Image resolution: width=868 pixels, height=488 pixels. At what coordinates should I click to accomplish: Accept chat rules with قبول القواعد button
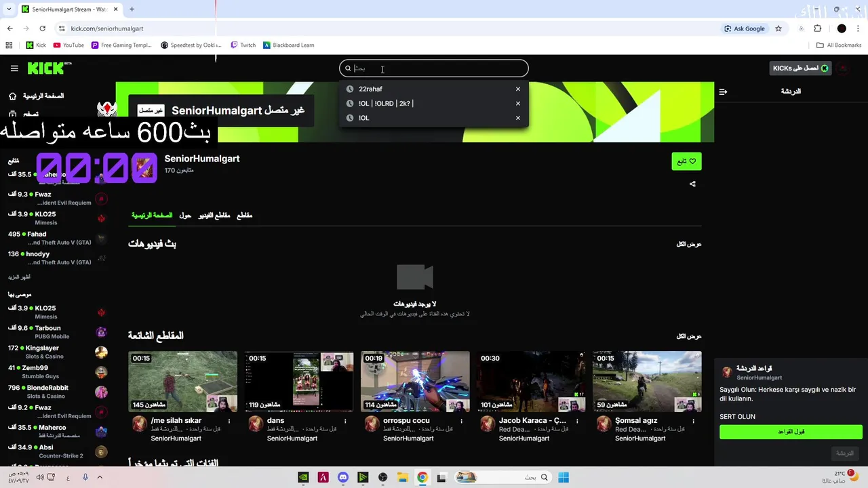pos(791,432)
